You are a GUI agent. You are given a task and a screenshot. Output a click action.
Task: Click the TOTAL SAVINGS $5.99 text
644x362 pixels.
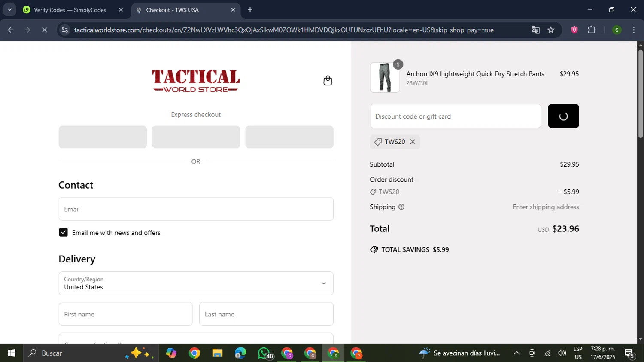point(415,249)
